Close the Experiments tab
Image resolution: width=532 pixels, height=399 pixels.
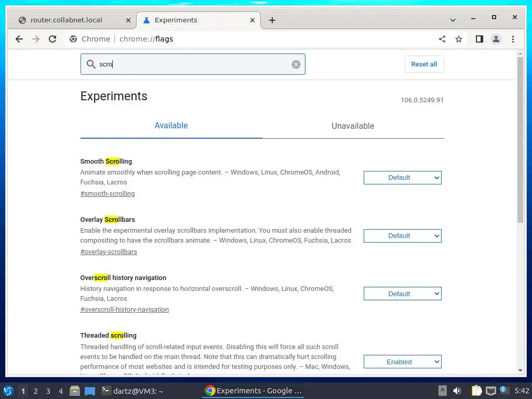tap(252, 20)
